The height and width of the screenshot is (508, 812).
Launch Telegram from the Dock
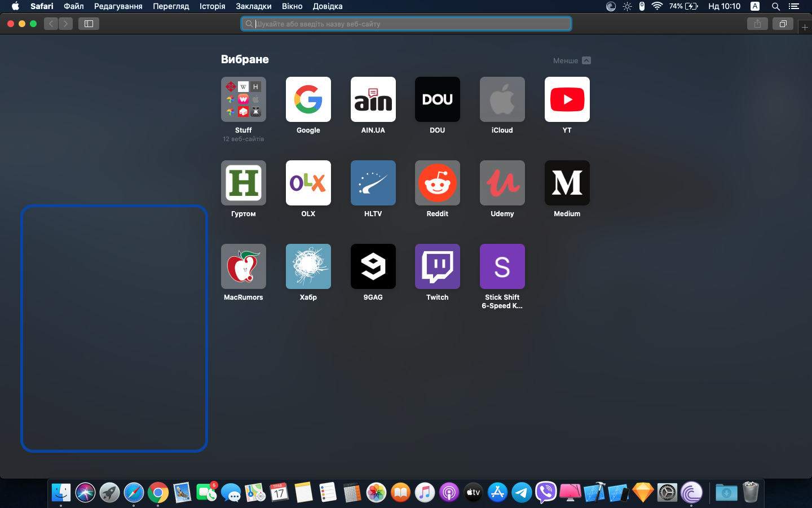(x=522, y=493)
